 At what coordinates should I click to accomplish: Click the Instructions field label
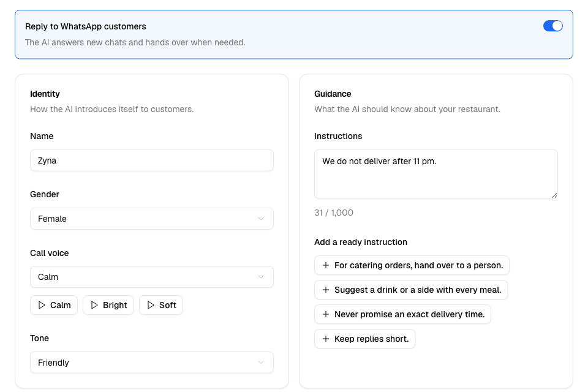(x=338, y=136)
